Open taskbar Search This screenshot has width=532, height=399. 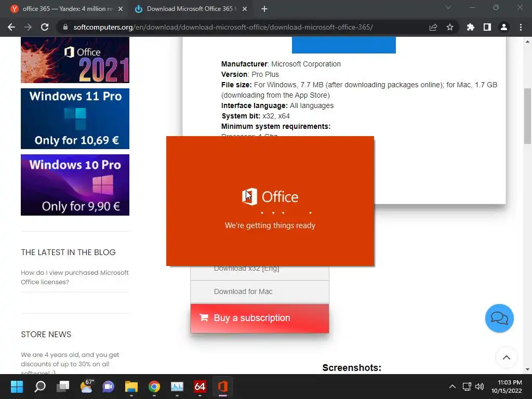[40, 387]
